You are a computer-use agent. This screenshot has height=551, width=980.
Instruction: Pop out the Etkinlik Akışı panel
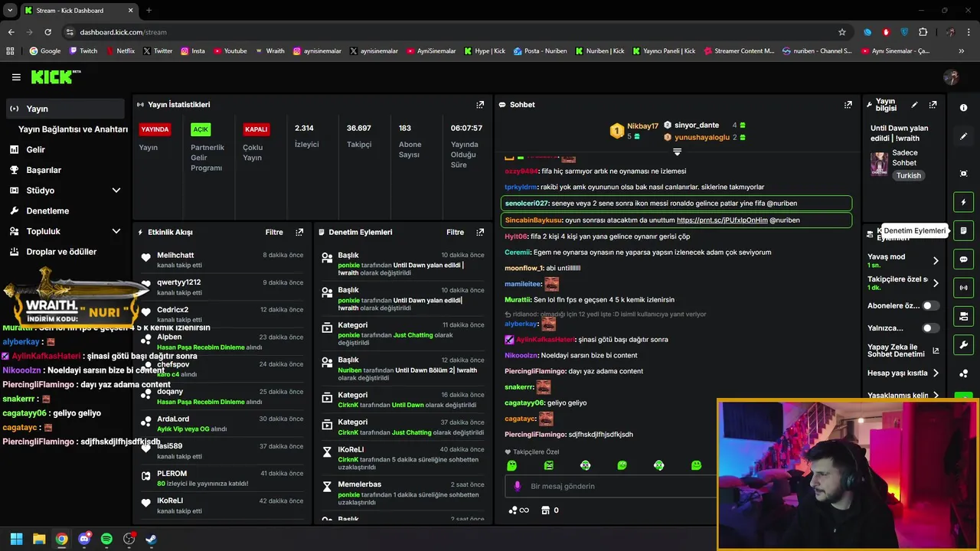(299, 232)
